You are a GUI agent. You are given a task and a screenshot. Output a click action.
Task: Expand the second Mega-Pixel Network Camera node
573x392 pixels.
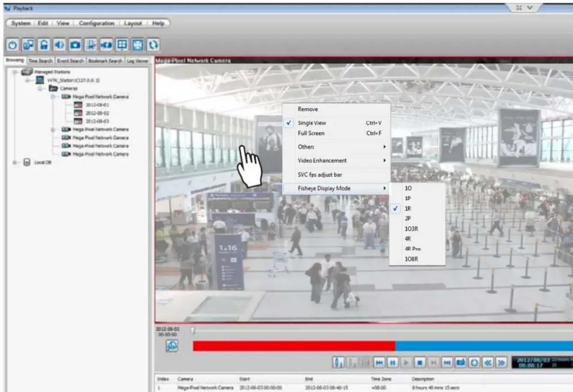tap(54, 129)
